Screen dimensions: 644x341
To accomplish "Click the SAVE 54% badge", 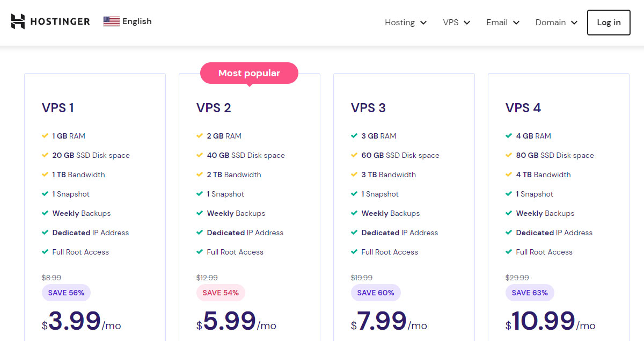I will (221, 293).
